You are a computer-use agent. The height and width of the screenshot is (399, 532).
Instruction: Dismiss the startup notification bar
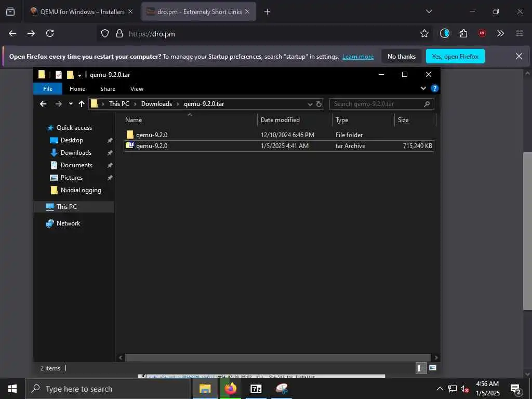point(519,56)
